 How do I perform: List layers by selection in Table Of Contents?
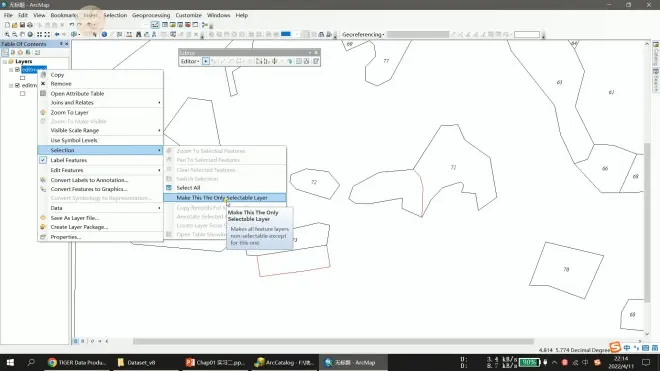pyautogui.click(x=28, y=53)
